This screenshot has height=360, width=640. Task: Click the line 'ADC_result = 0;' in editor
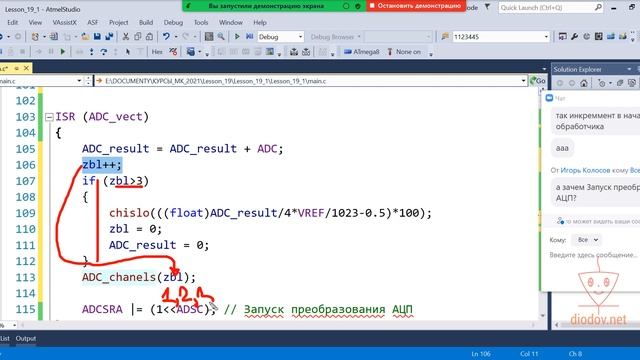(159, 245)
